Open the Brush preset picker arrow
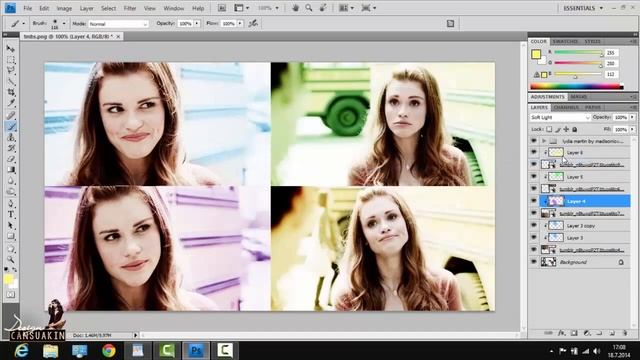This screenshot has width=640, height=360. tap(64, 24)
